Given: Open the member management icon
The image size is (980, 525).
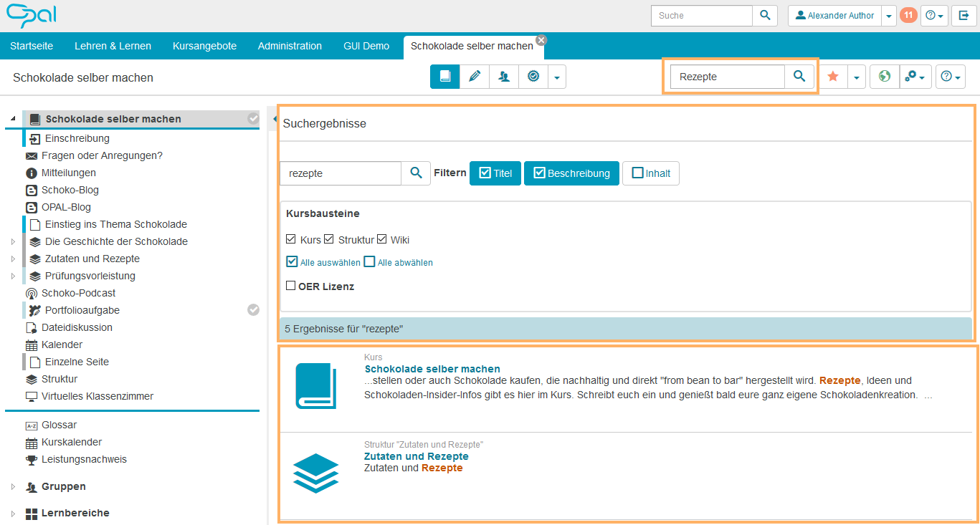Looking at the screenshot, I should (504, 77).
